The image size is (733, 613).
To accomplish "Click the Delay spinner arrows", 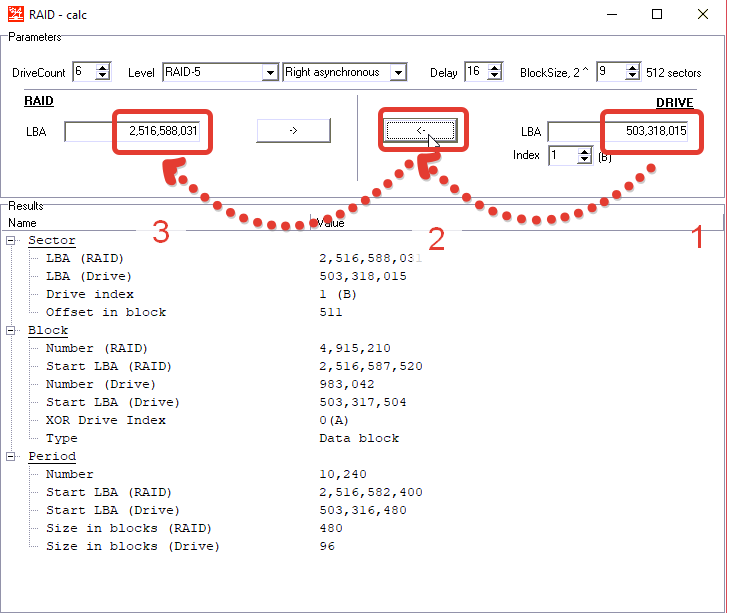I will coord(498,72).
